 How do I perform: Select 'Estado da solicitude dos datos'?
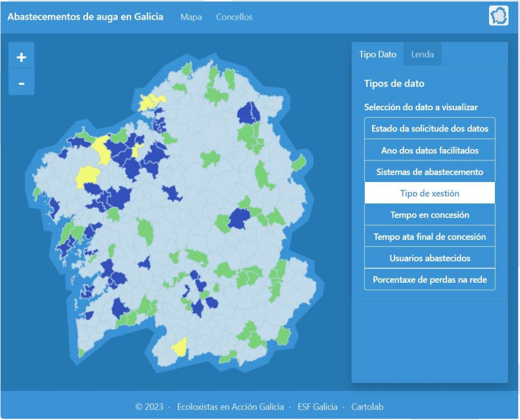coord(429,128)
